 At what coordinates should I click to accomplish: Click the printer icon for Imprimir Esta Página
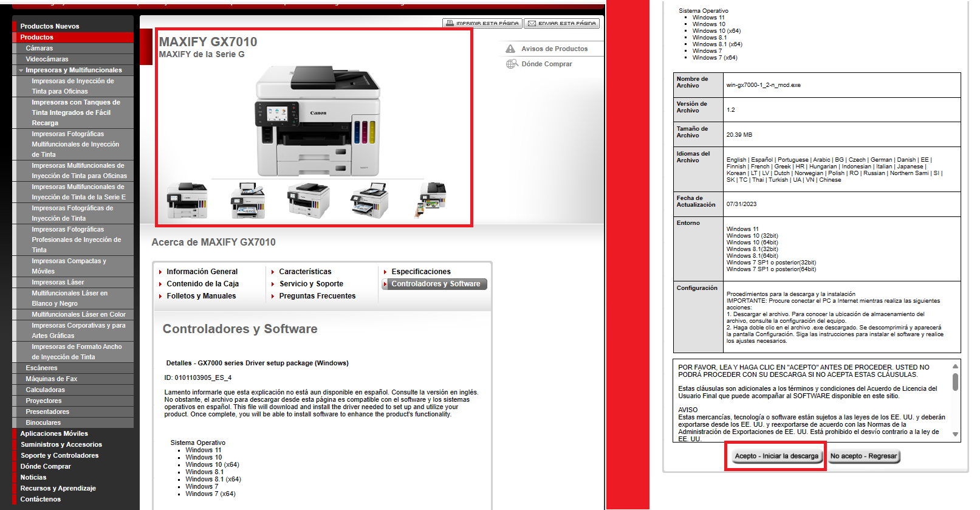[450, 24]
